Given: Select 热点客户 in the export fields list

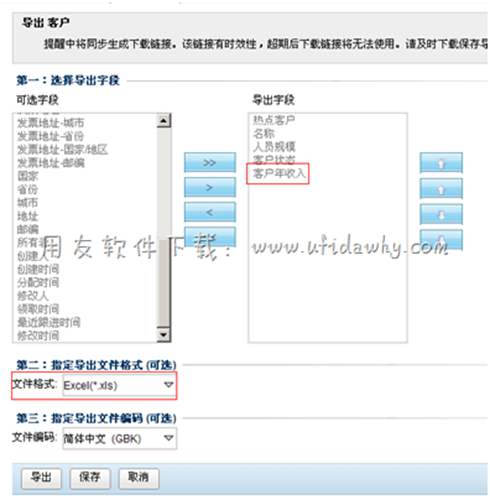Looking at the screenshot, I should (274, 120).
